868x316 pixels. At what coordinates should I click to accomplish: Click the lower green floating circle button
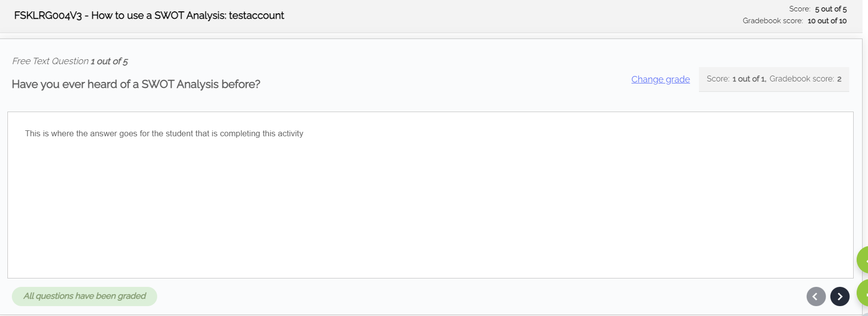point(863,293)
